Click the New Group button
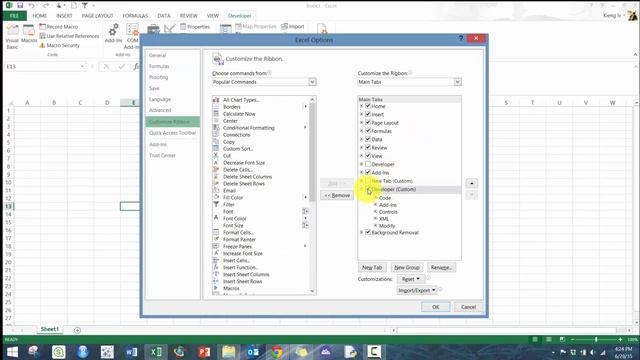The width and height of the screenshot is (640, 360). click(407, 267)
